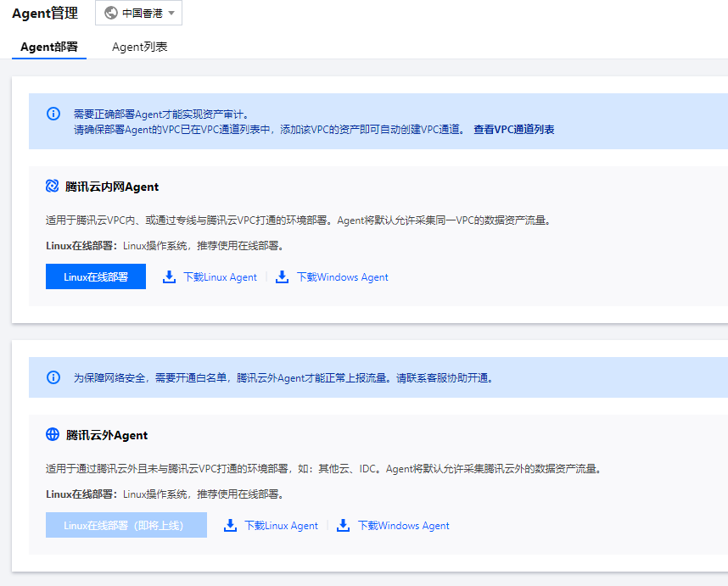Click the Agent管理 page title
The image size is (728, 586).
point(45,13)
